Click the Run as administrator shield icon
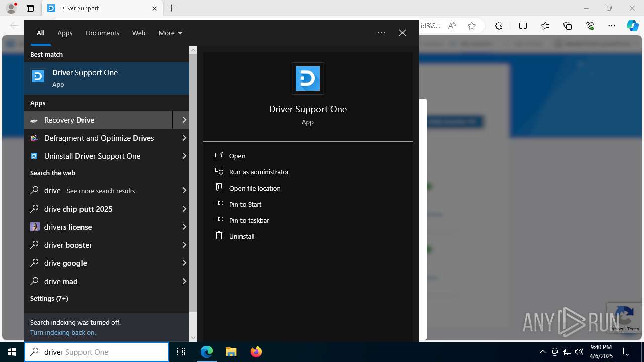The image size is (644, 362). (219, 171)
